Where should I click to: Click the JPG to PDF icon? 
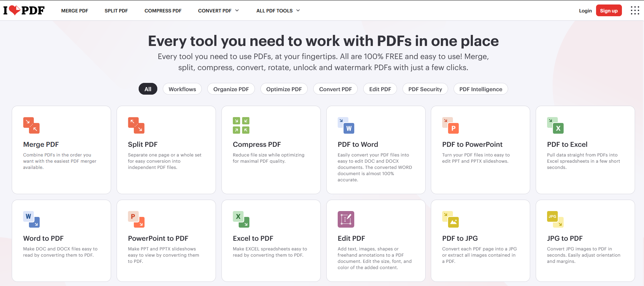555,219
